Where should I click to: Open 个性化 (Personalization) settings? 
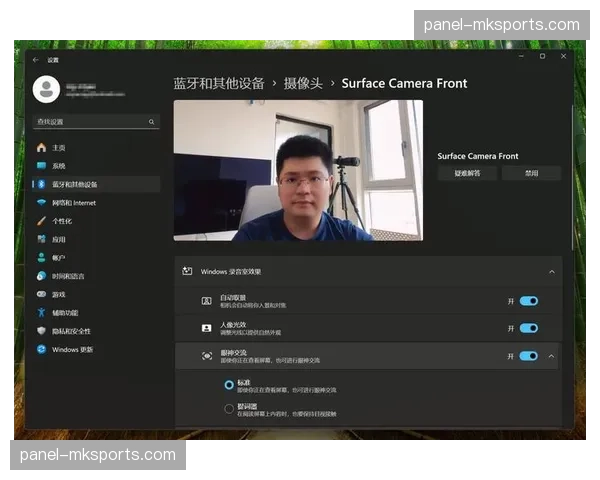pos(61,221)
